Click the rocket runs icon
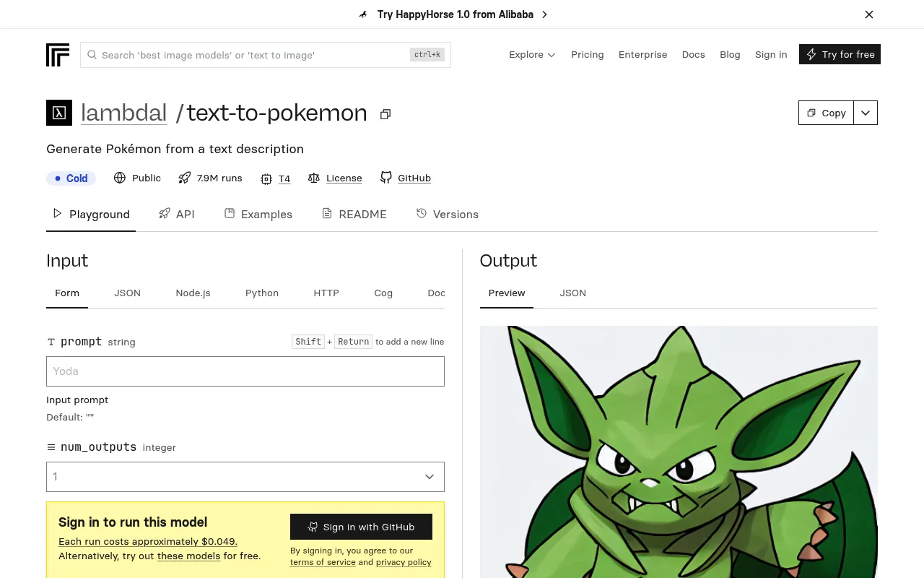 coord(185,178)
